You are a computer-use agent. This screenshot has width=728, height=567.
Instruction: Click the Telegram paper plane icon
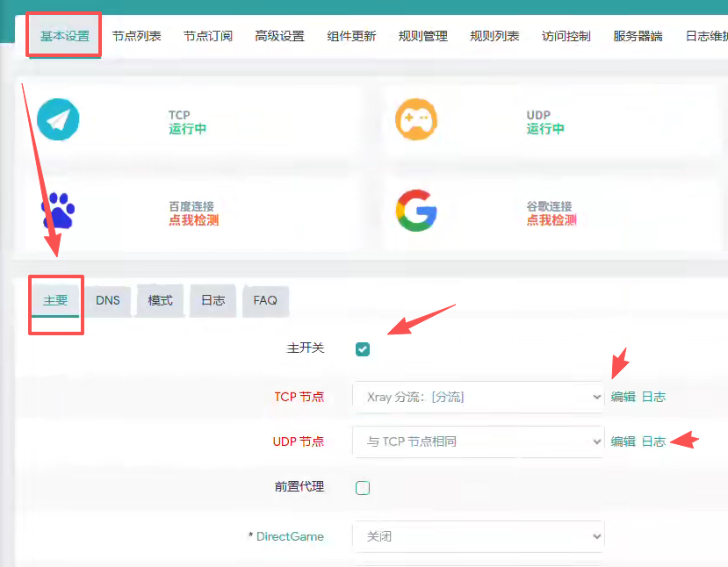click(58, 120)
